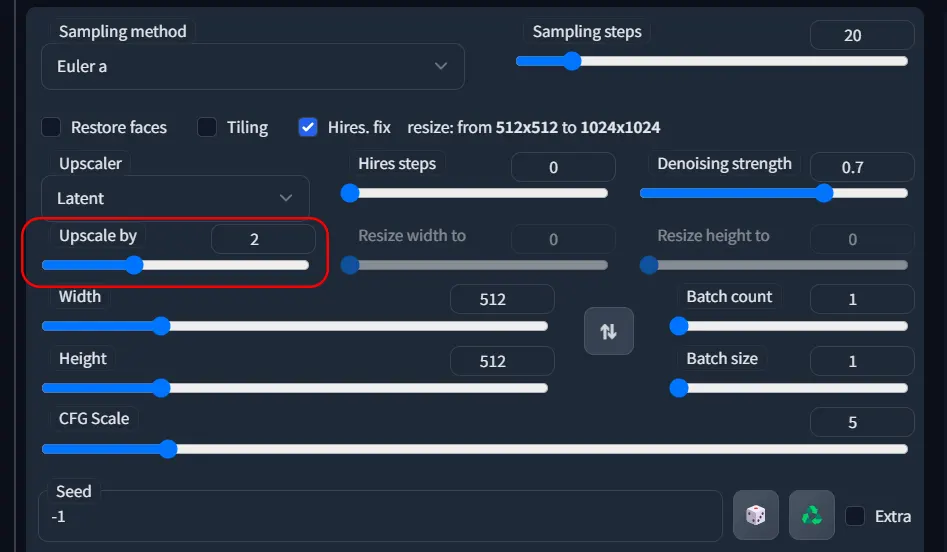Click the Batch size slider handle
This screenshot has height=552, width=947.
pos(679,388)
